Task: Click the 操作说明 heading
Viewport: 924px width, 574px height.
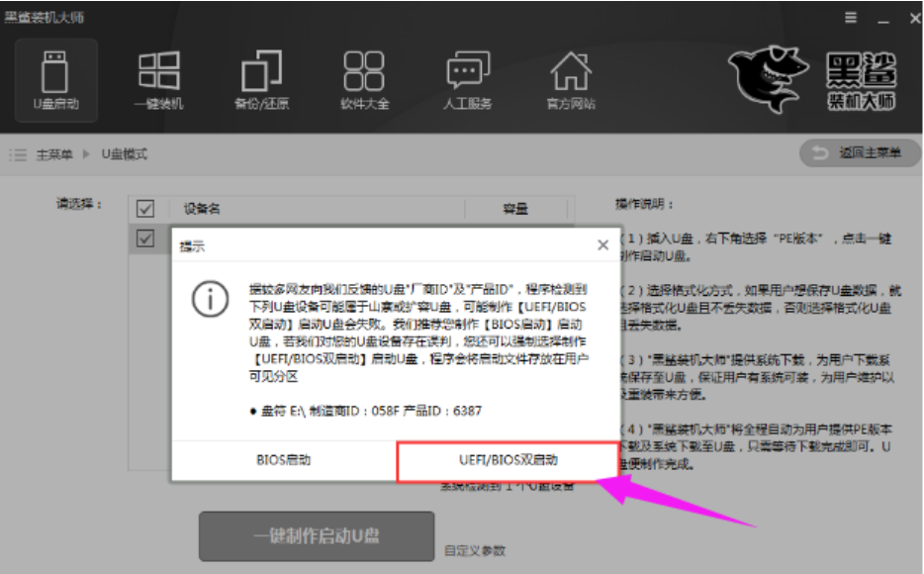Action: pyautogui.click(x=644, y=205)
